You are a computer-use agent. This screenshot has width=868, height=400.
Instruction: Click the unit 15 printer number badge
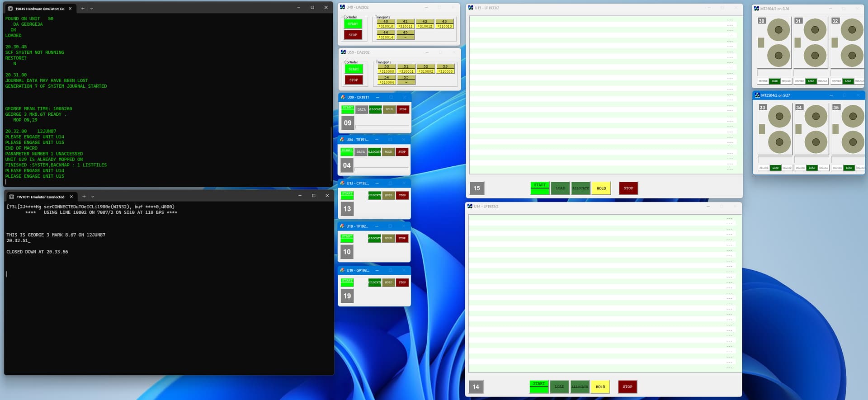pyautogui.click(x=476, y=188)
